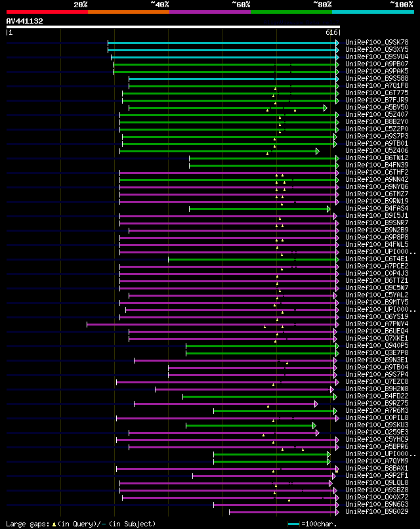The height and width of the screenshot is (529, 420).
Task: Choose the UniRef100_C0P4J3 subject label
Action: [x=377, y=273]
